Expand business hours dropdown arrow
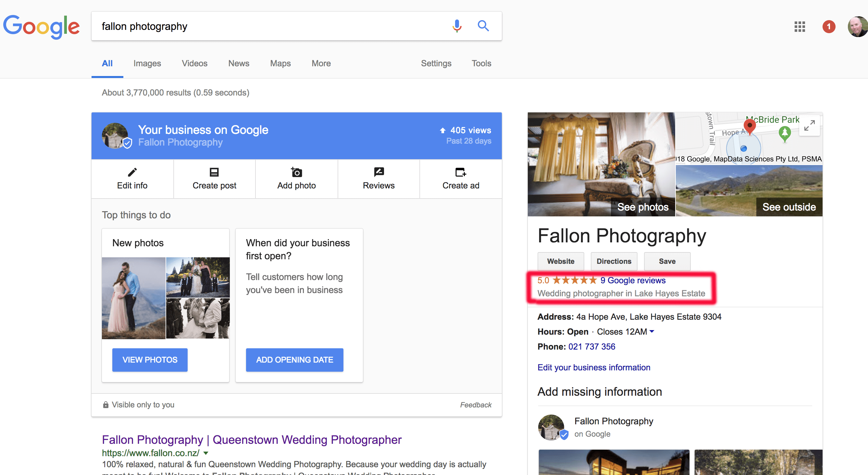This screenshot has width=868, height=475. pyautogui.click(x=652, y=331)
